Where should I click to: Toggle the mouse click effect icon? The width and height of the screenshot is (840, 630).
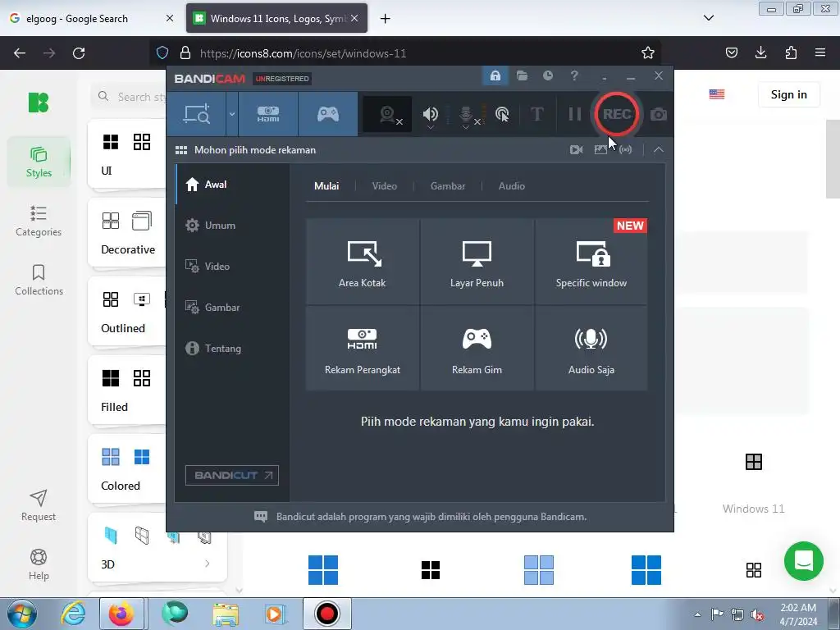point(502,114)
